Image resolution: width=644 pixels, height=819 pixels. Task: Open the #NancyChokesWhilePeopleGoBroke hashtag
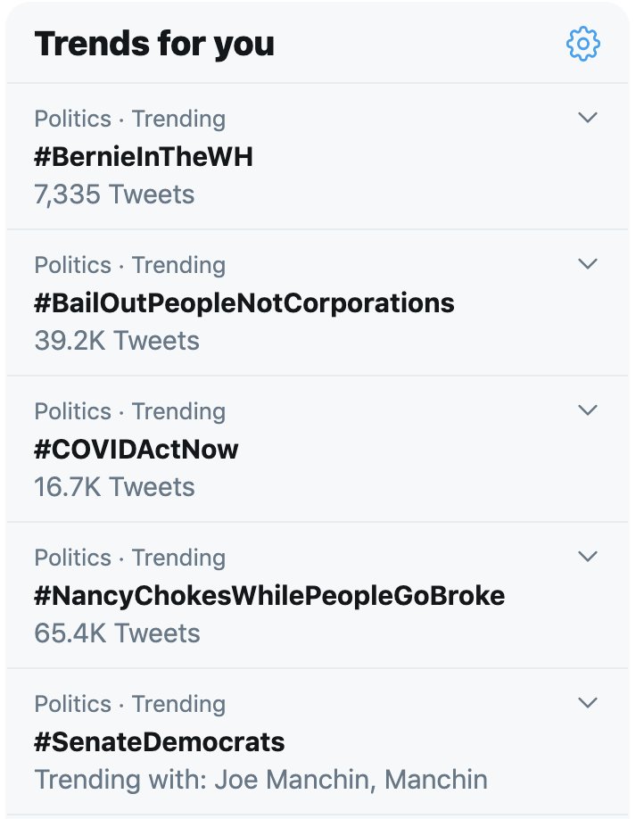(x=269, y=595)
